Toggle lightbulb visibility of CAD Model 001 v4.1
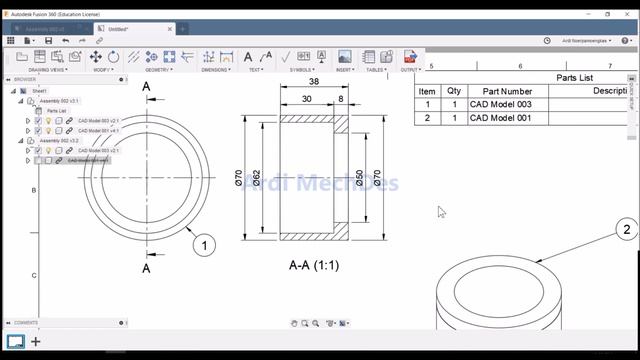The width and height of the screenshot is (640, 360). click(48, 131)
